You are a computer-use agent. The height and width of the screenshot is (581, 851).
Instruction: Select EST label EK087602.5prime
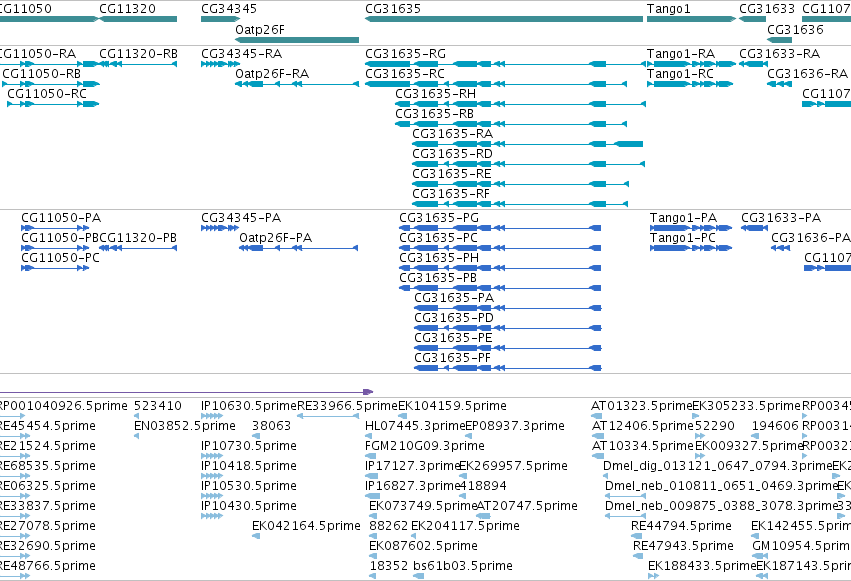[x=423, y=546]
